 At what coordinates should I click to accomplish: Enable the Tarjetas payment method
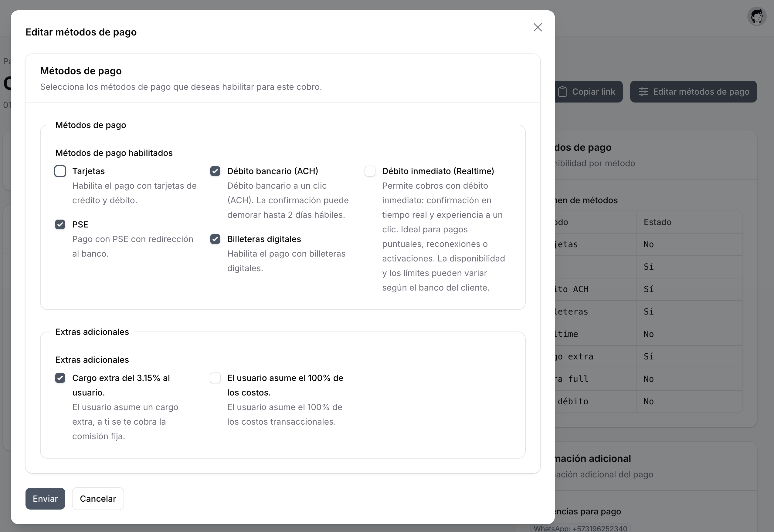pyautogui.click(x=60, y=171)
